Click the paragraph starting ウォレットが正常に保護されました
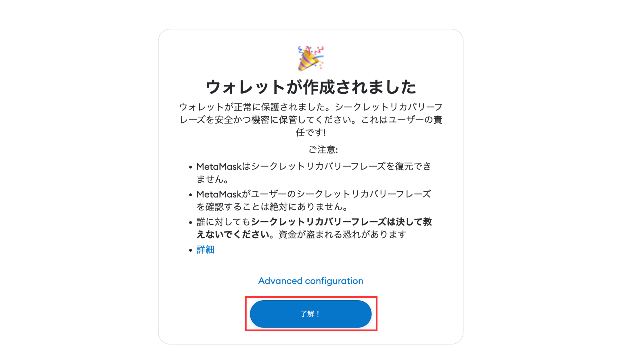Screen dimensions: 644x362 point(311,120)
